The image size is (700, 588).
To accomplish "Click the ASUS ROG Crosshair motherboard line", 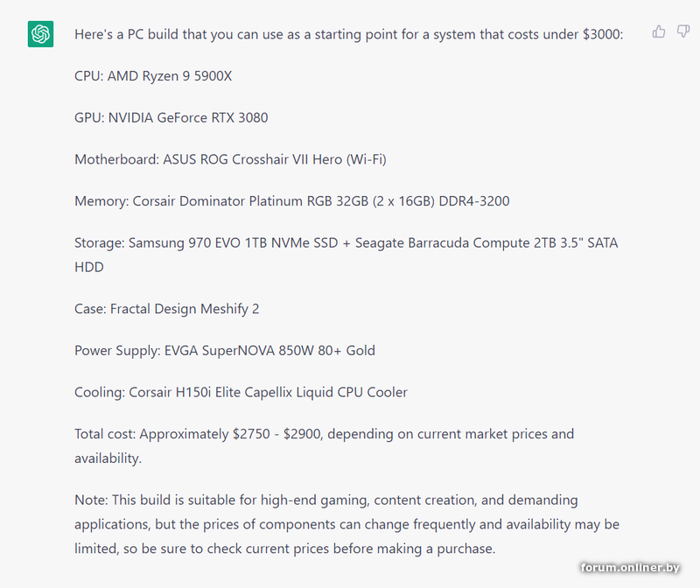I will (x=230, y=159).
